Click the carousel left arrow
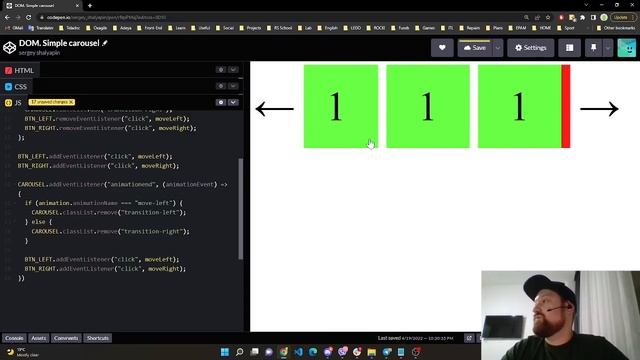Viewport: 640px width, 360px height. [274, 109]
